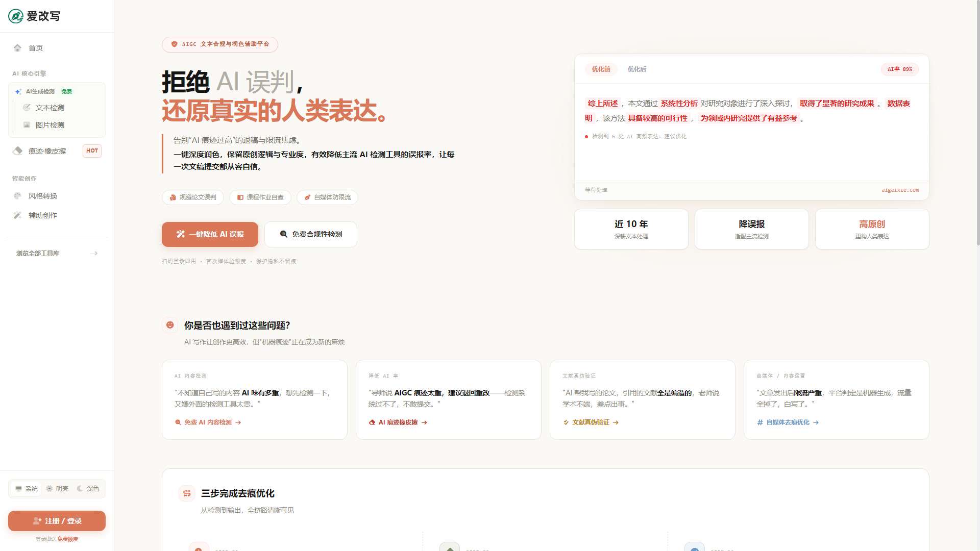Viewport: 980px width, 551px height.
Task: Click the search icon beside 免费 AI 内容检测
Action: 178,422
